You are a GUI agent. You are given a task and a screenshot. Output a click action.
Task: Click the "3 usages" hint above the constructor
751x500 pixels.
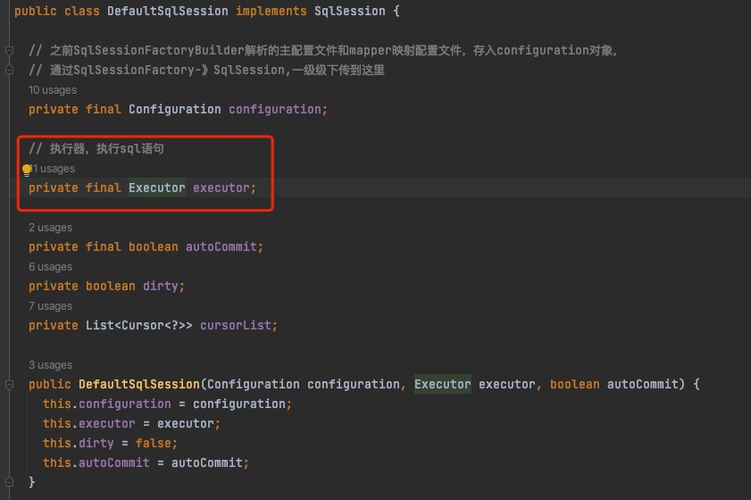50,365
